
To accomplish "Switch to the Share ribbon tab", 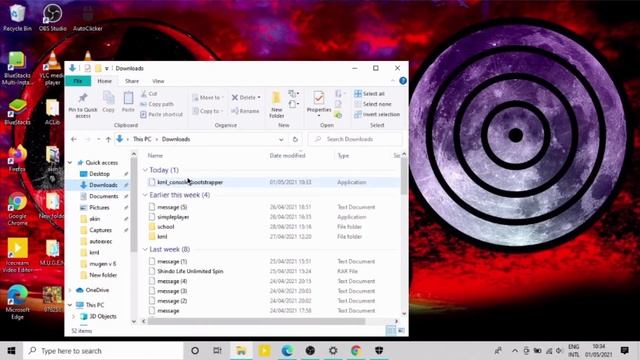I will [x=132, y=81].
